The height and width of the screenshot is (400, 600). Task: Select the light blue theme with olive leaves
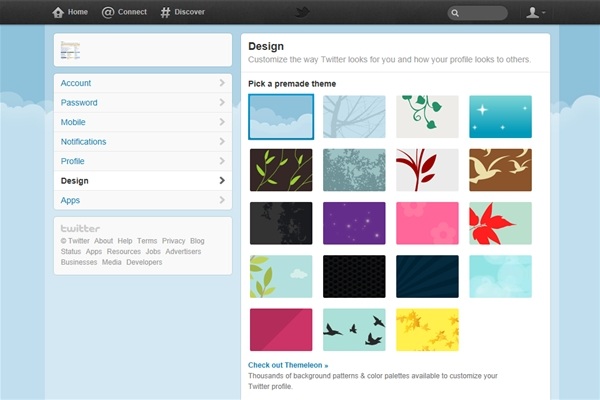pos(281,276)
